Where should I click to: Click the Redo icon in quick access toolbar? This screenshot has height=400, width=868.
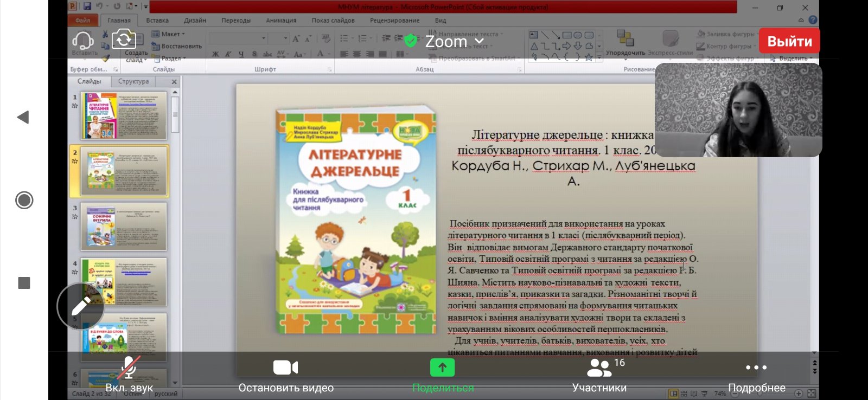pos(117,7)
